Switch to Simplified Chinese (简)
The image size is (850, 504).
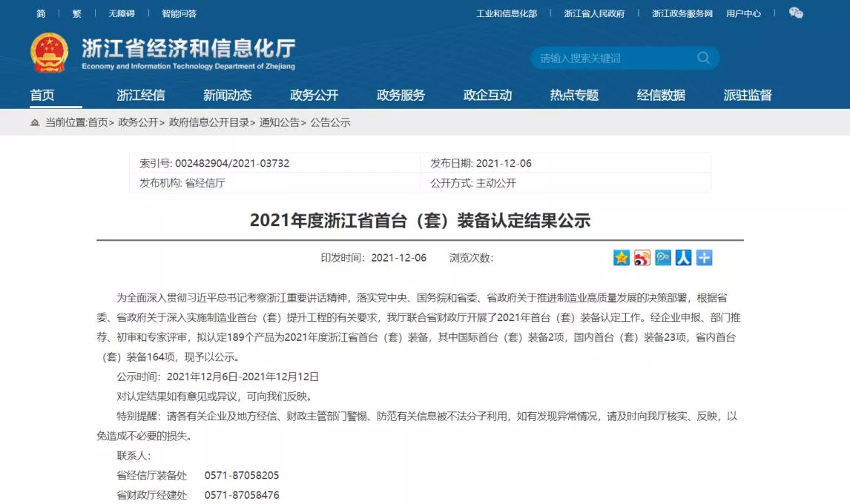pyautogui.click(x=41, y=13)
